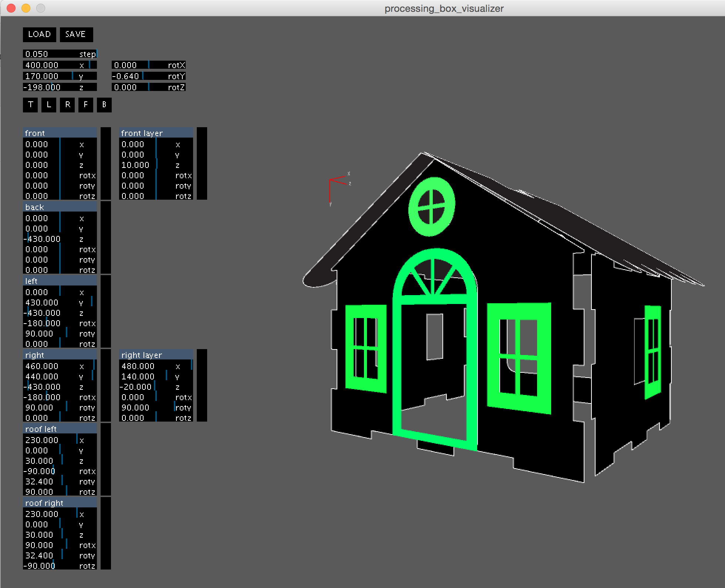Select the B back view button
Screen dimensions: 725x588
(x=104, y=105)
